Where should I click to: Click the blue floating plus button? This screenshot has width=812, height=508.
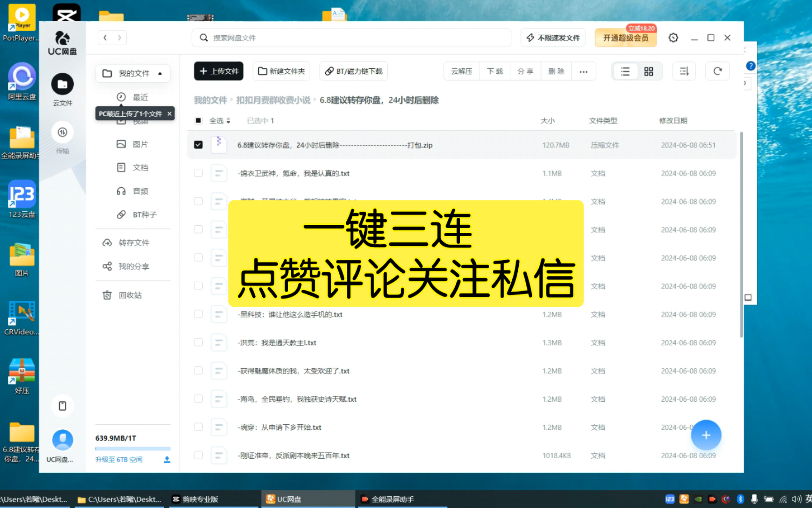(x=706, y=435)
